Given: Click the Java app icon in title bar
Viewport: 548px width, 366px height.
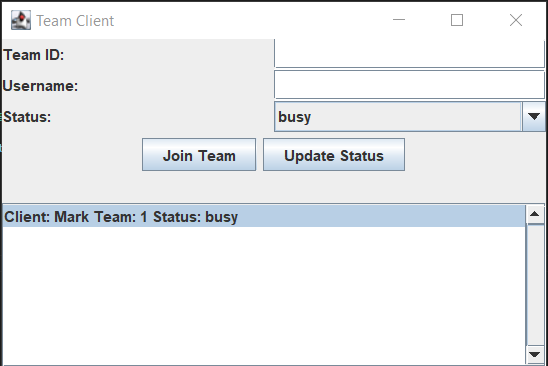Looking at the screenshot, I should tap(21, 20).
